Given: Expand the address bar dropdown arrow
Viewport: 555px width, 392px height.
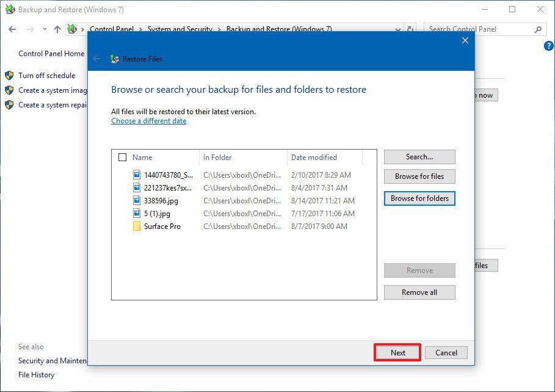Looking at the screenshot, I should coord(397,29).
